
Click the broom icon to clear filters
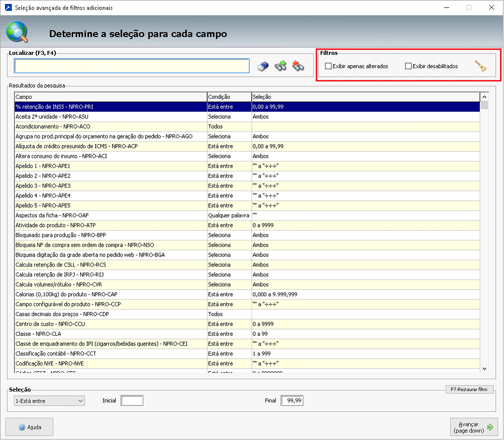480,66
